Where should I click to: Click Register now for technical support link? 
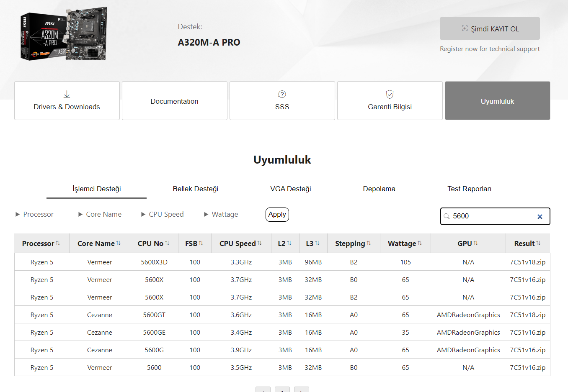click(x=490, y=49)
